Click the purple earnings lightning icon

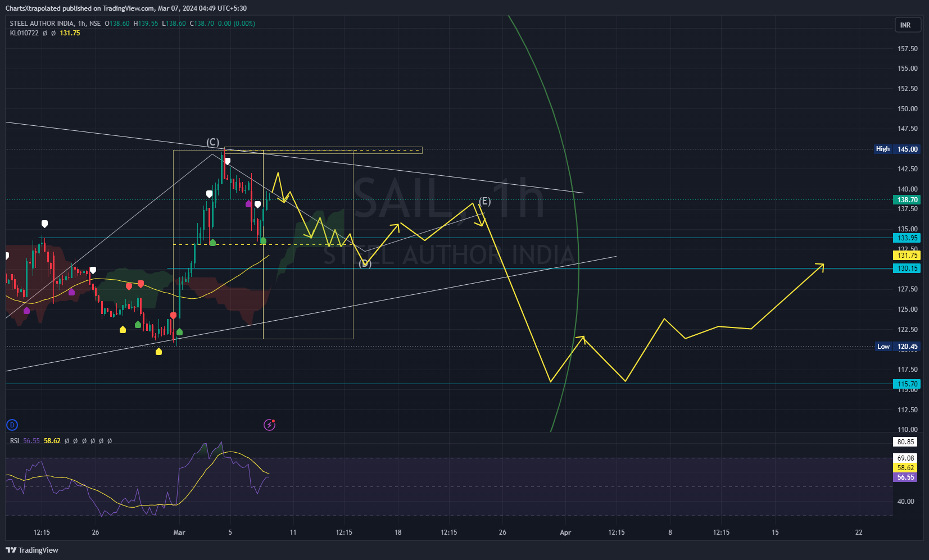coord(270,425)
